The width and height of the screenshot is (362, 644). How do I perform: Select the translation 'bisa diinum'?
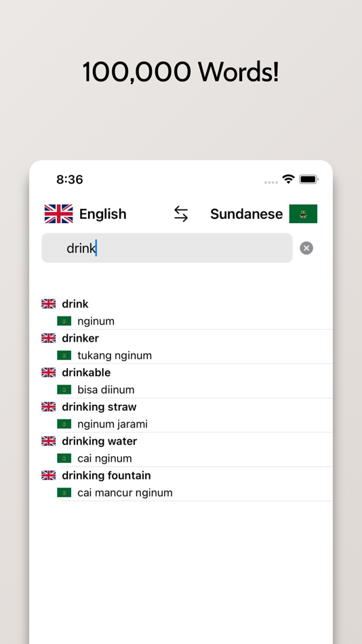106,390
